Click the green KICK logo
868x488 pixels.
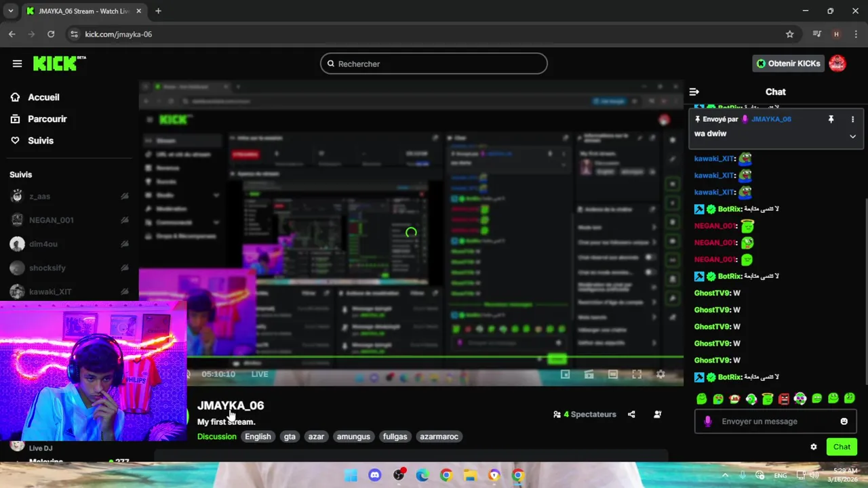[59, 63]
